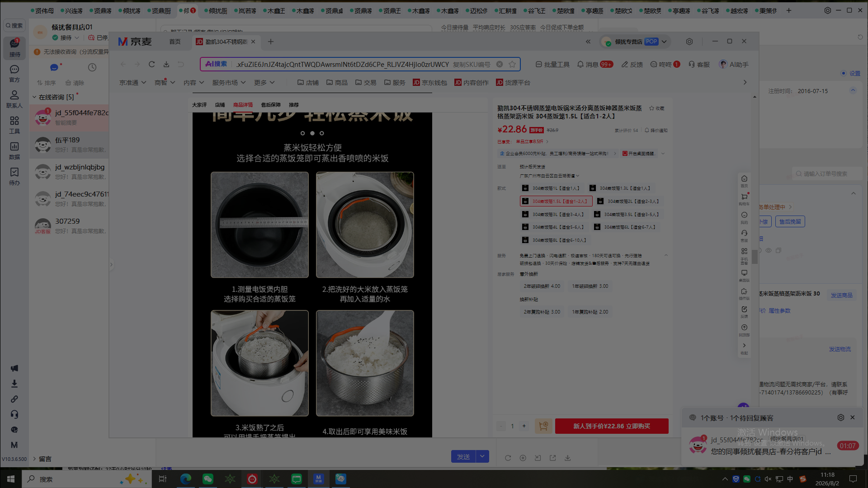Open the history clock icon in chat list
This screenshot has height=488, width=868.
pos(92,67)
